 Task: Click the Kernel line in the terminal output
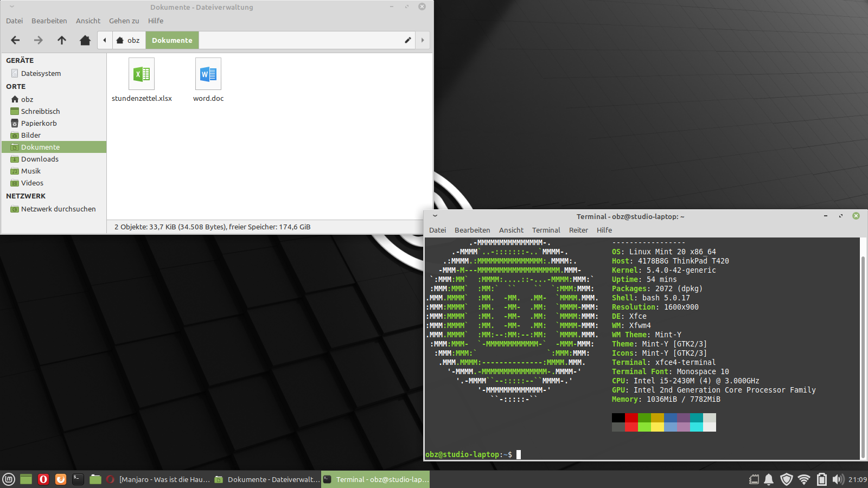click(664, 270)
